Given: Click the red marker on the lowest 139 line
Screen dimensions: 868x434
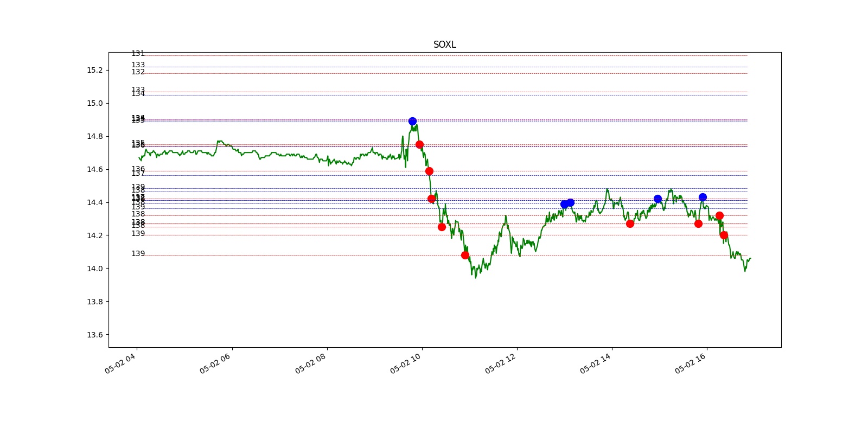Looking at the screenshot, I should pos(465,255).
